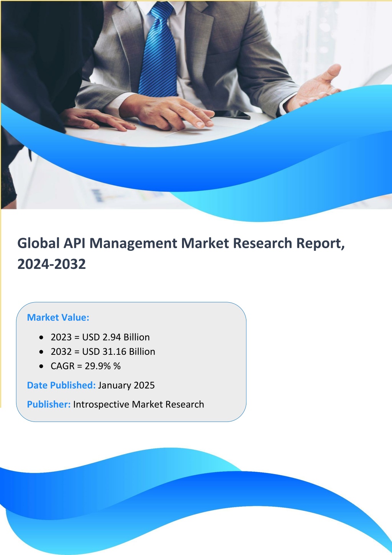Select the 2032 USD 31.16 Billion line
The height and width of the screenshot is (555, 392).
coord(103,352)
